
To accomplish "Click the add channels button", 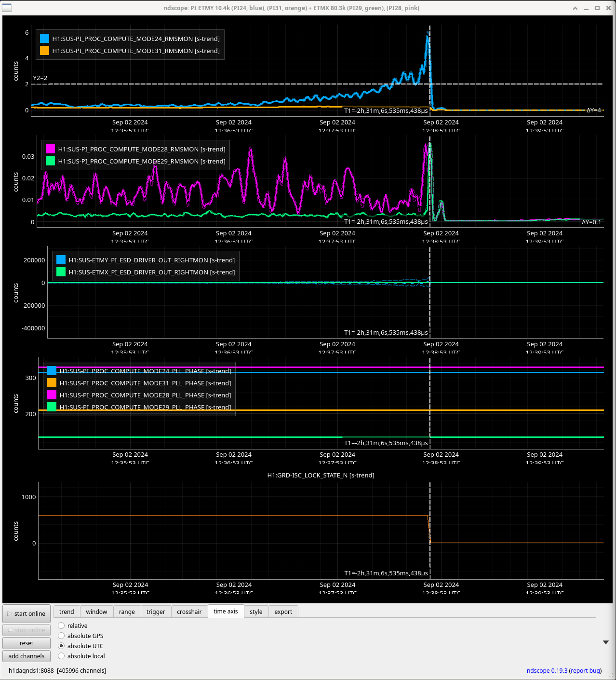I will (27, 656).
